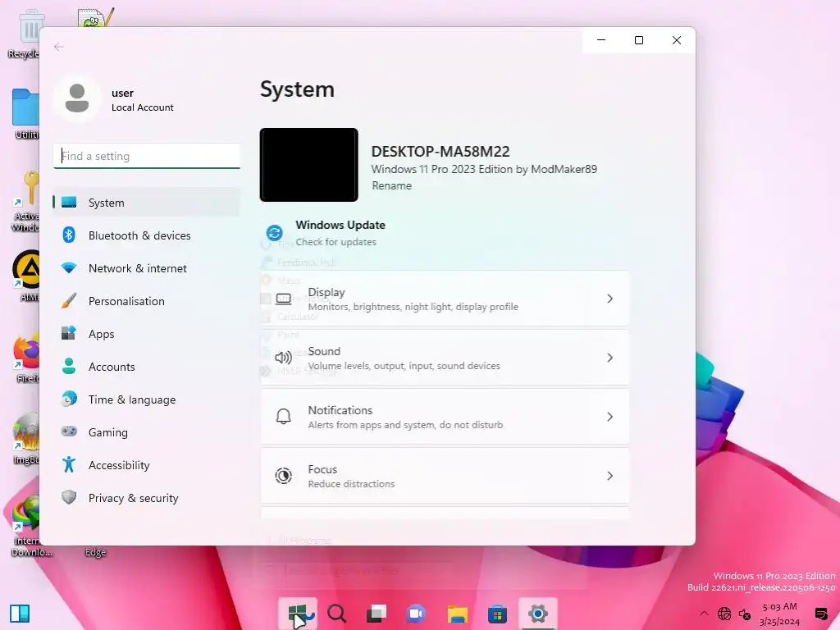The height and width of the screenshot is (630, 840).
Task: Open Time & language settings
Action: tap(146, 399)
